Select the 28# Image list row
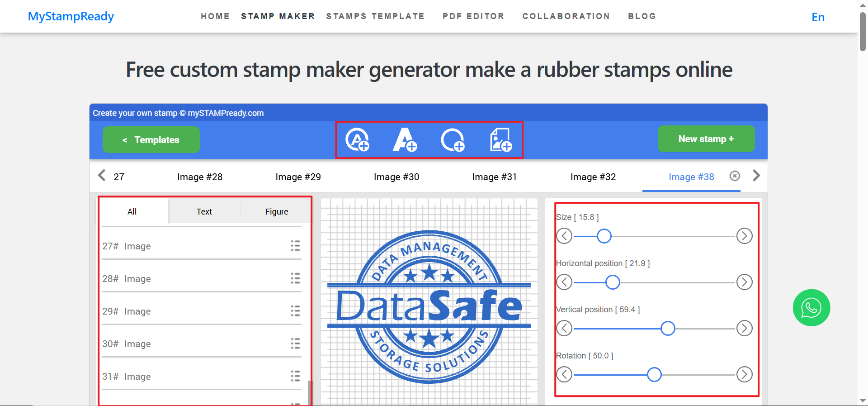Image resolution: width=868 pixels, height=406 pixels. 202,278
